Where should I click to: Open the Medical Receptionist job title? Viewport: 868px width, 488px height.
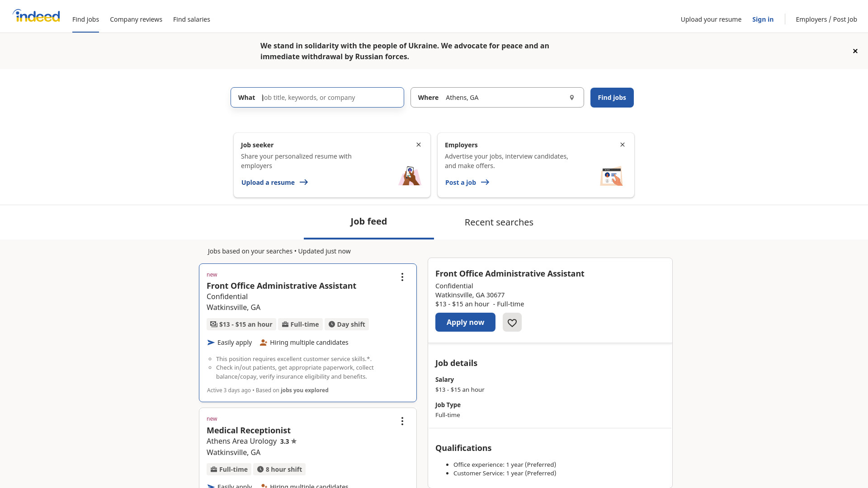coord(249,430)
